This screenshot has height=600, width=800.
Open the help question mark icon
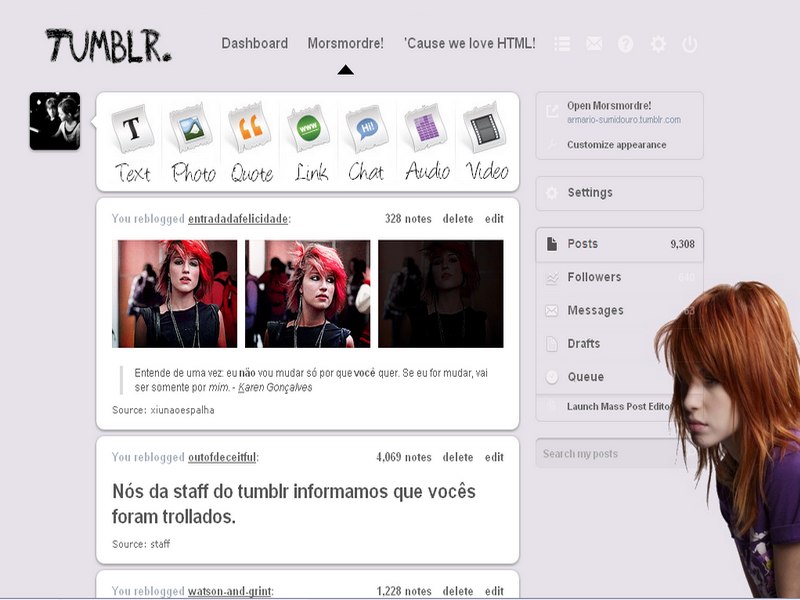(x=626, y=44)
